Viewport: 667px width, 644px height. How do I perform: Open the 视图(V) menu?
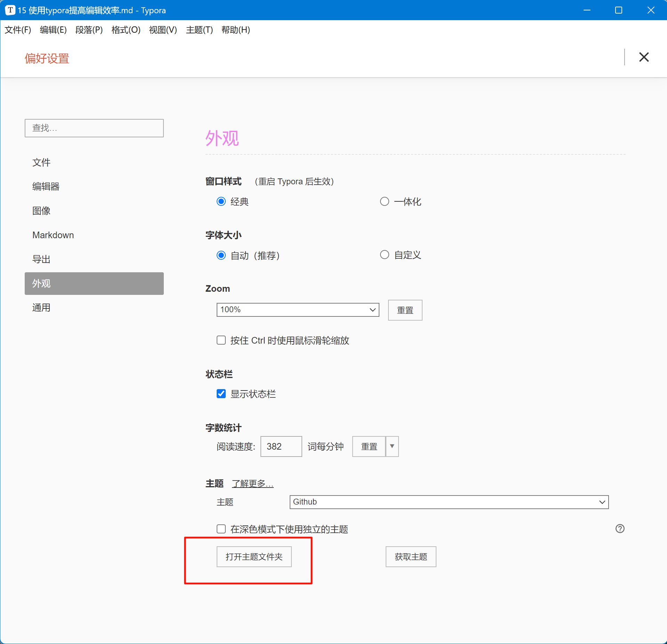click(x=163, y=30)
